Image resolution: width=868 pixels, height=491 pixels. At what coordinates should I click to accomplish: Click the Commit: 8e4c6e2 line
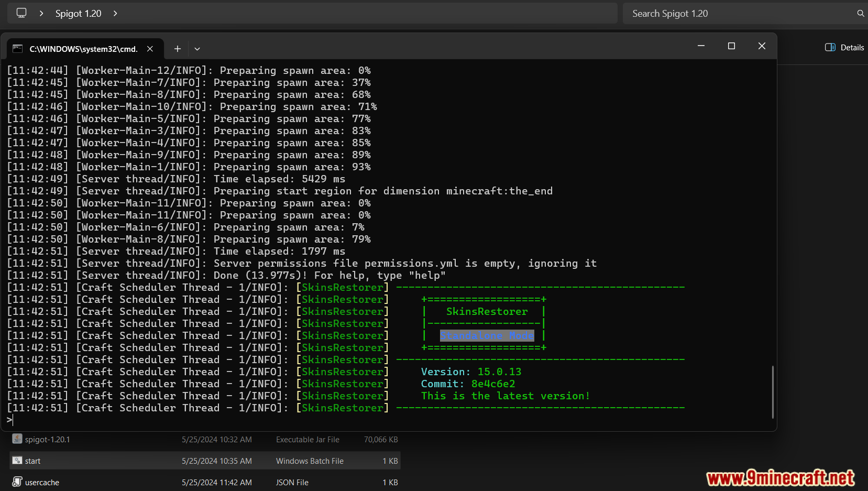tap(468, 384)
